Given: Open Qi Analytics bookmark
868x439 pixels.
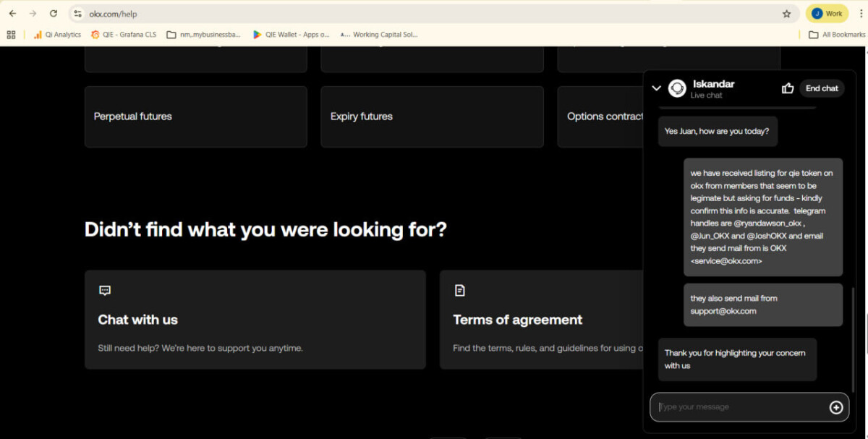Looking at the screenshot, I should tap(57, 34).
